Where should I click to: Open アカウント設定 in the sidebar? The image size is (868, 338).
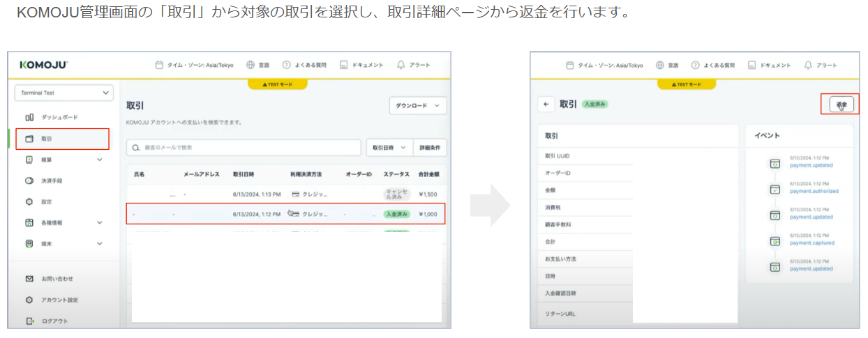coord(59,300)
